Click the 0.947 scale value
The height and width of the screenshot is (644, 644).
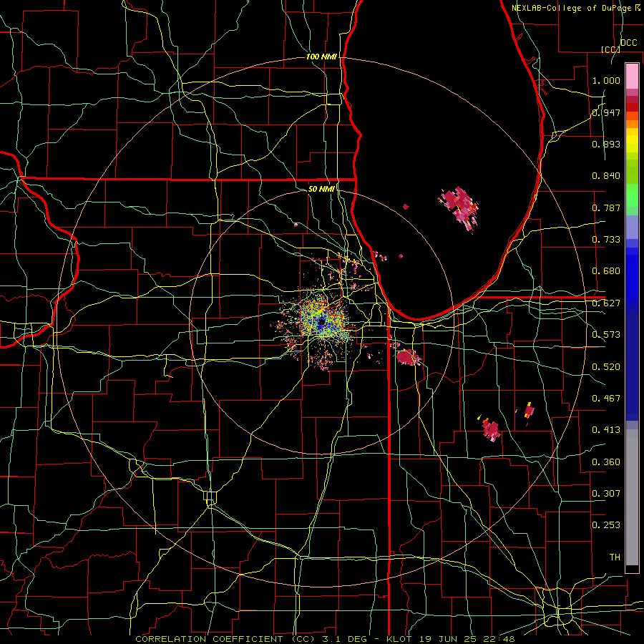click(x=606, y=112)
